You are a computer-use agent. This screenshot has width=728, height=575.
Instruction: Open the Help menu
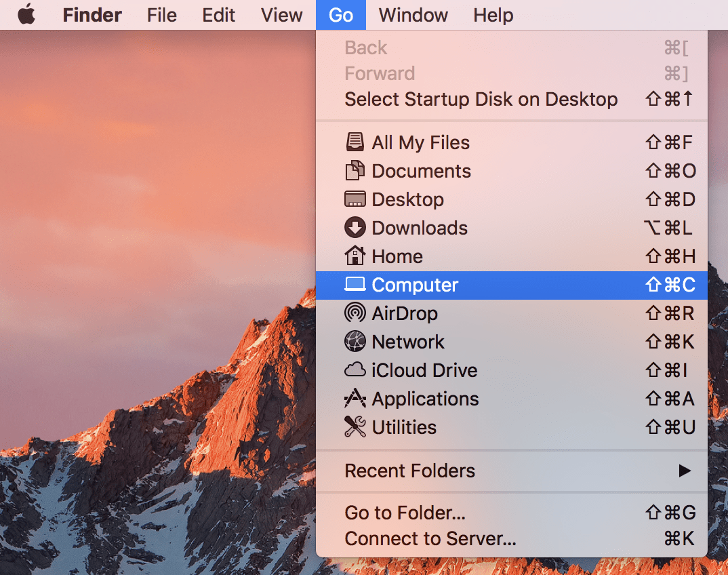coord(493,15)
